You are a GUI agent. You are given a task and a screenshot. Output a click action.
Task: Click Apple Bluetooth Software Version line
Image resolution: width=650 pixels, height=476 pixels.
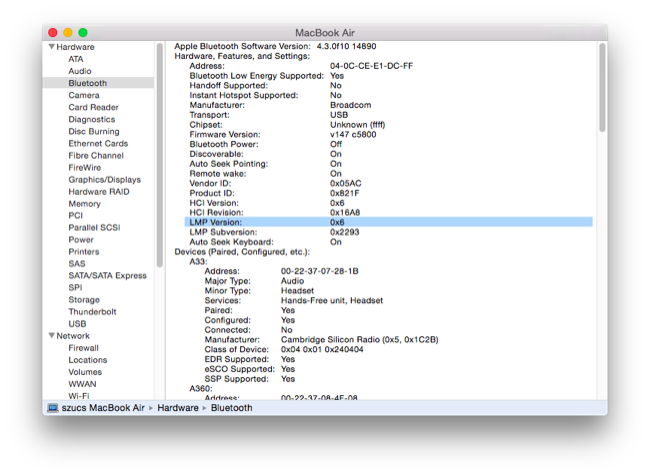click(x=275, y=46)
